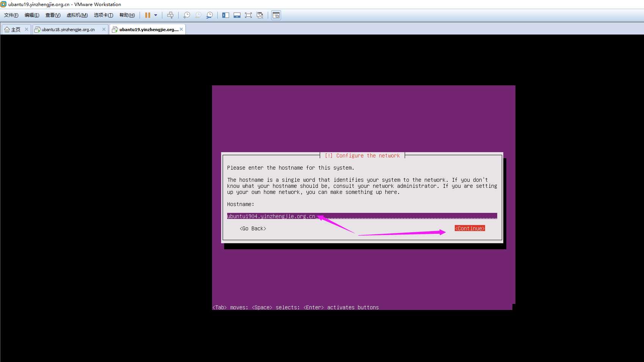The width and height of the screenshot is (644, 362).
Task: Open the 编辑(E) menu
Action: 32,15
